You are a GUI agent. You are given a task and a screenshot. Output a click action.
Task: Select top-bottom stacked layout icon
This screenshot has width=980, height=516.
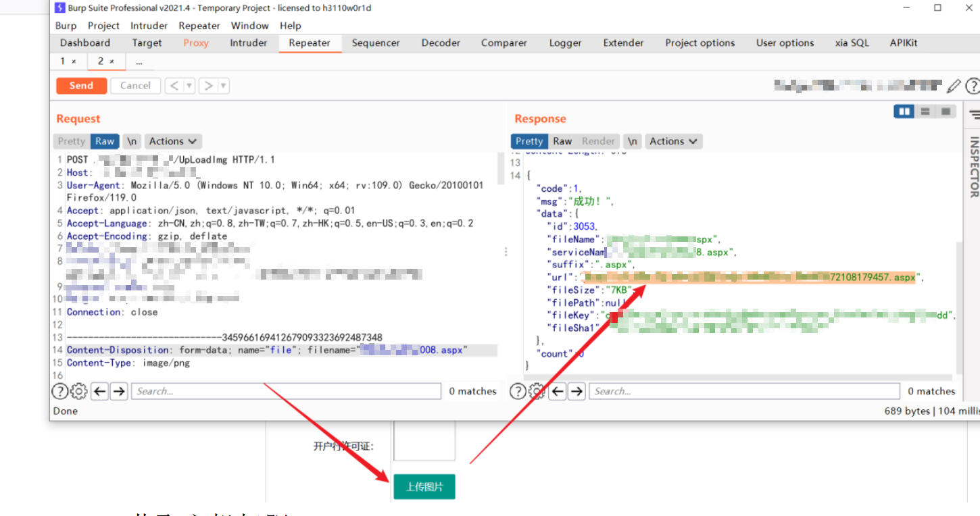925,111
